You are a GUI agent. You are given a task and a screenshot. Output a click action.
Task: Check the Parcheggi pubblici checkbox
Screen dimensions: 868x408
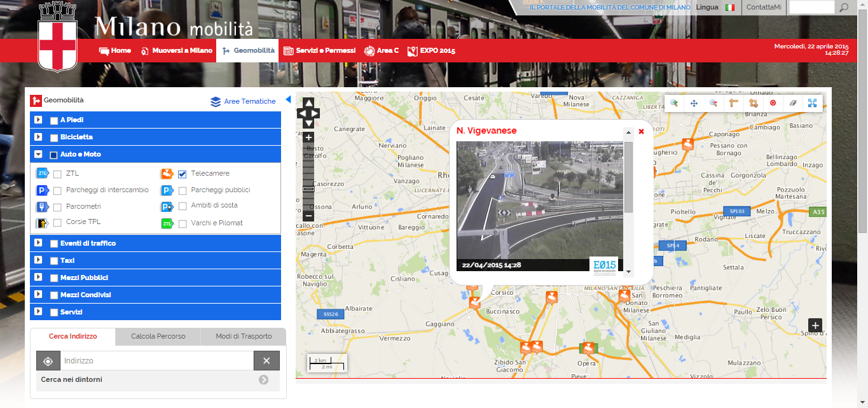(183, 190)
